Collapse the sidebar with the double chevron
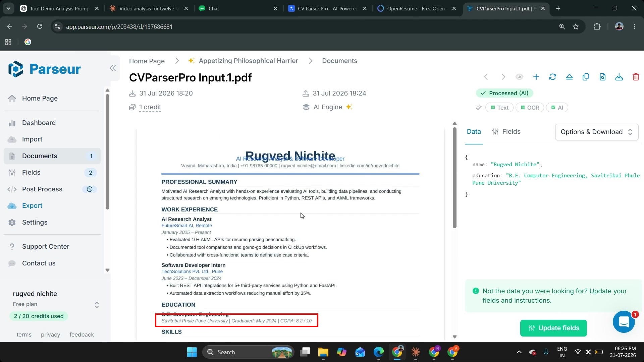644x362 pixels. tap(113, 68)
